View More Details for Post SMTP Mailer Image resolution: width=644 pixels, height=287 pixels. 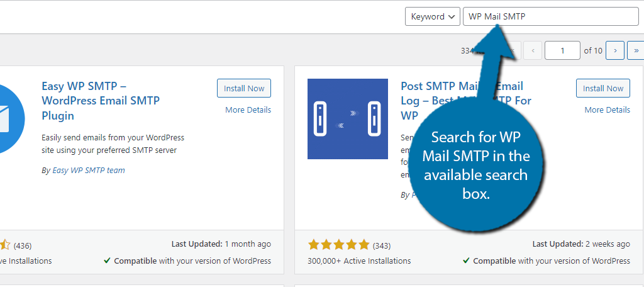coord(607,110)
